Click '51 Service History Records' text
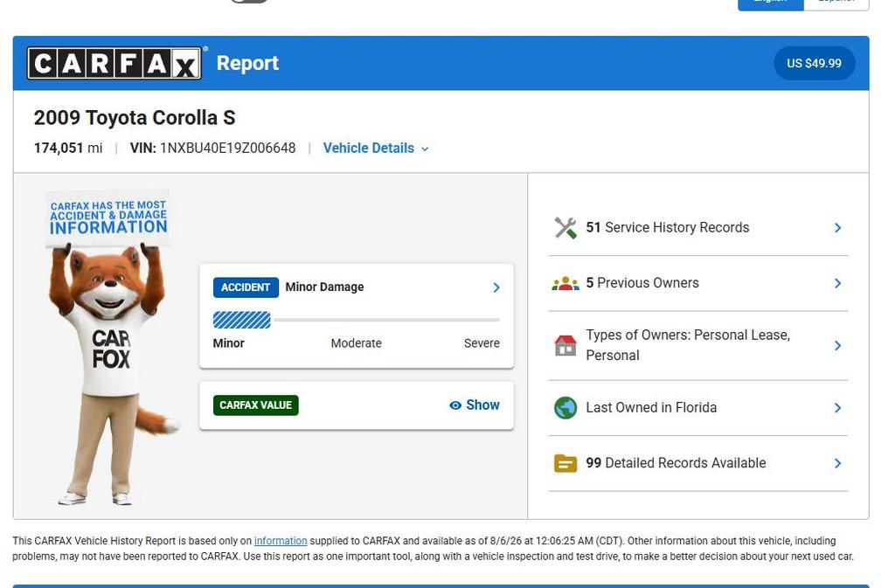The height and width of the screenshot is (588, 895). pyautogui.click(x=667, y=227)
